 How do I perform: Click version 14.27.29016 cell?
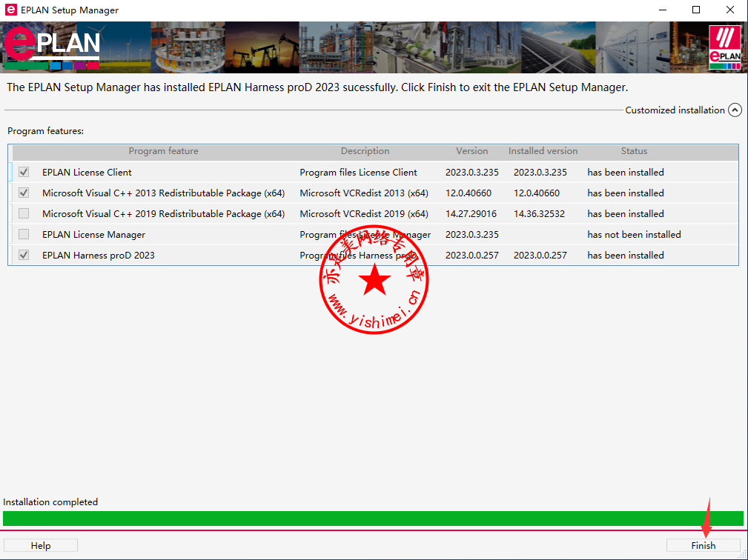tap(471, 213)
